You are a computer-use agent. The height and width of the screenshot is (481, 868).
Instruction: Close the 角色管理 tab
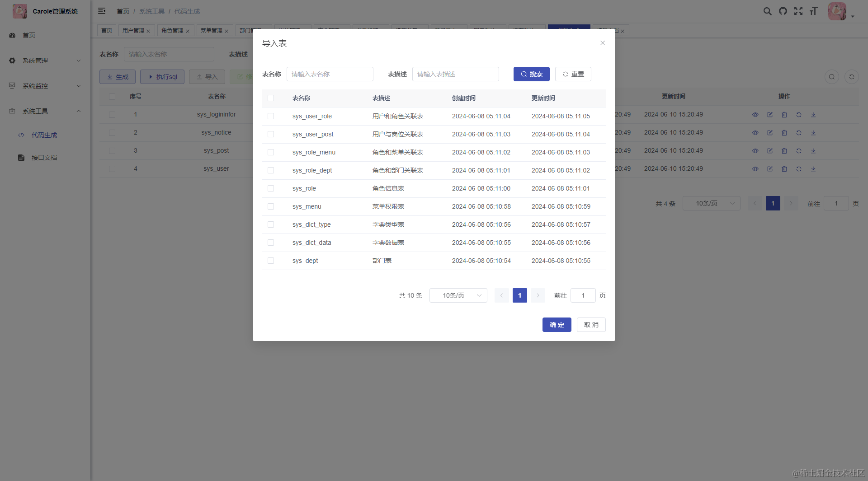click(x=188, y=31)
